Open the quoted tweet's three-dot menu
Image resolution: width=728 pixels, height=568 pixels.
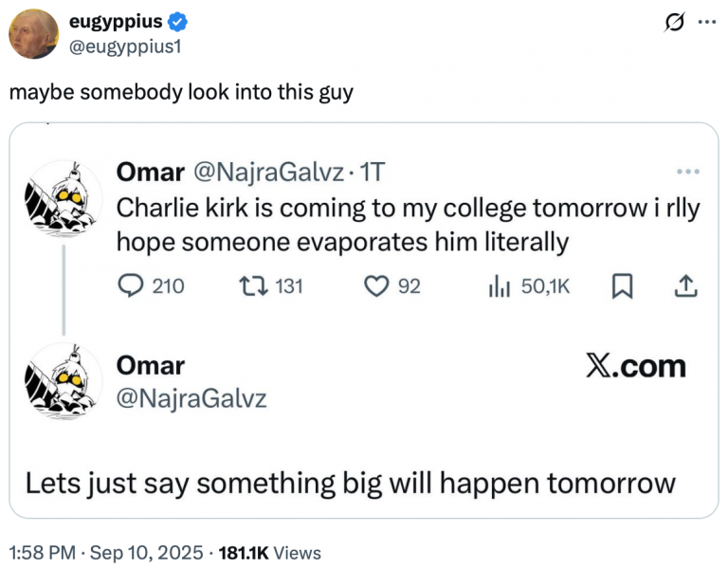[x=688, y=172]
